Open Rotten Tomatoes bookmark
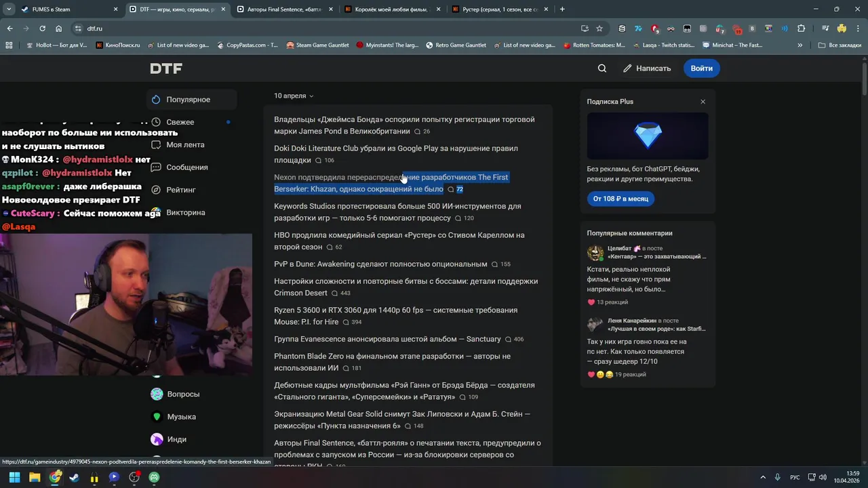The width and height of the screenshot is (868, 488). 594,45
